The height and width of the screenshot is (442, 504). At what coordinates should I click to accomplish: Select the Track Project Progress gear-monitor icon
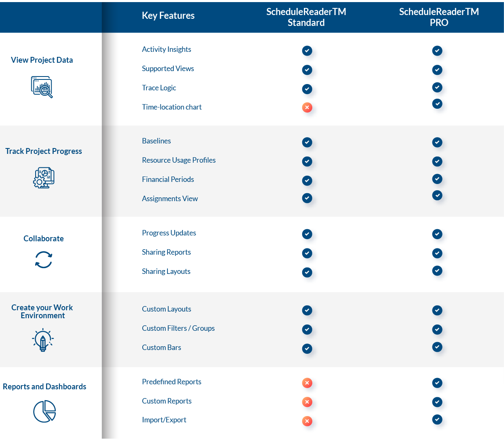click(x=44, y=177)
